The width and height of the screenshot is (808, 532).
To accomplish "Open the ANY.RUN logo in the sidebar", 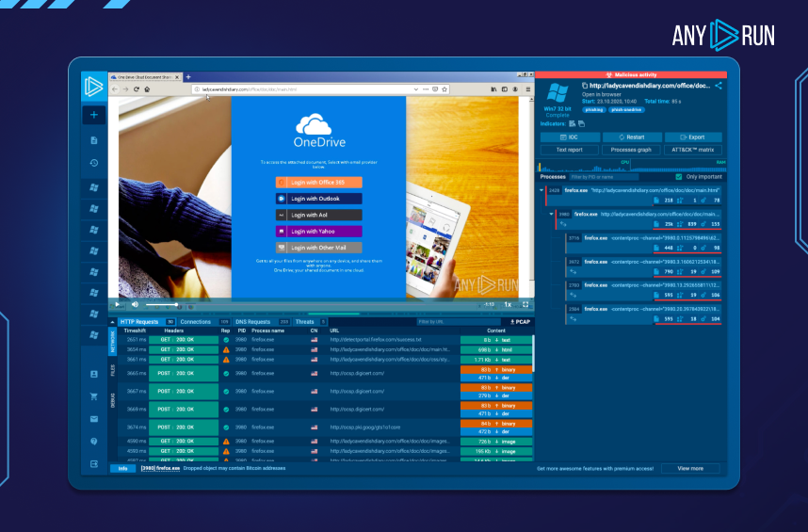I will tap(94, 87).
